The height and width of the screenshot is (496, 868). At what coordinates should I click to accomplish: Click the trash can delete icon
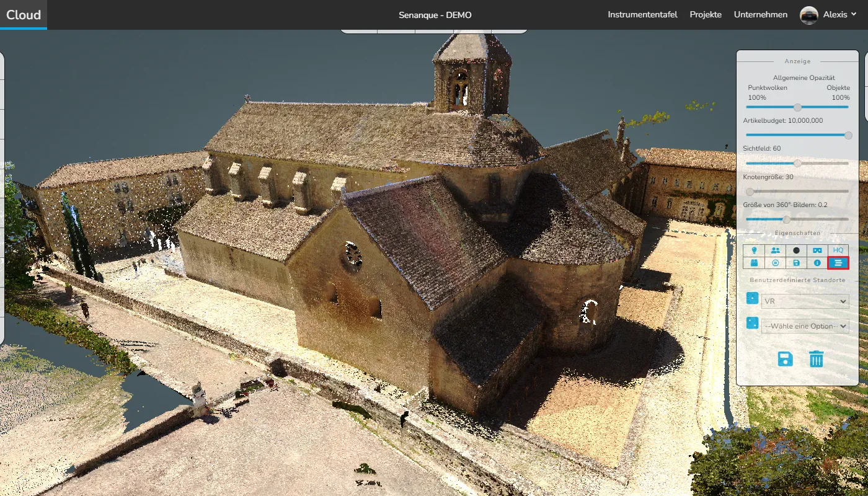click(816, 358)
